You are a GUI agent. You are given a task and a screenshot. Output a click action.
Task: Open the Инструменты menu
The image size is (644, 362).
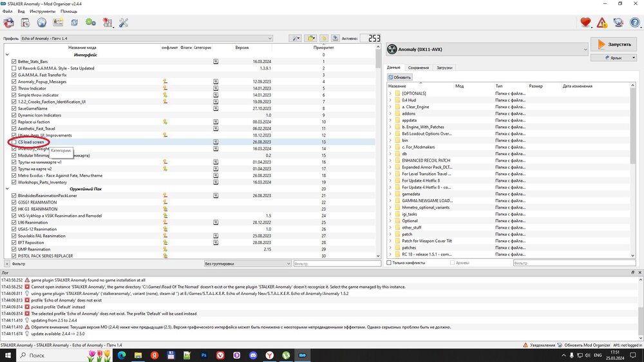43,12
